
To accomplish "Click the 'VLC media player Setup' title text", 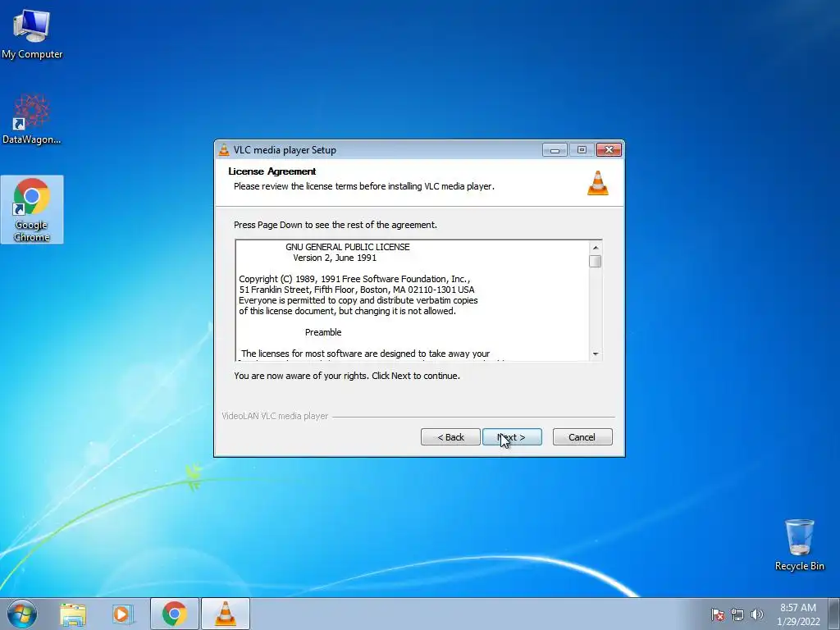I will (285, 150).
